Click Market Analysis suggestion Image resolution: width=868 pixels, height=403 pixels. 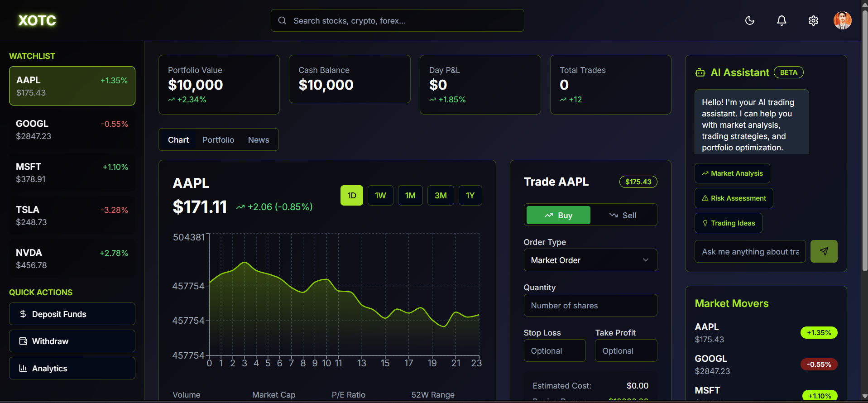[732, 173]
